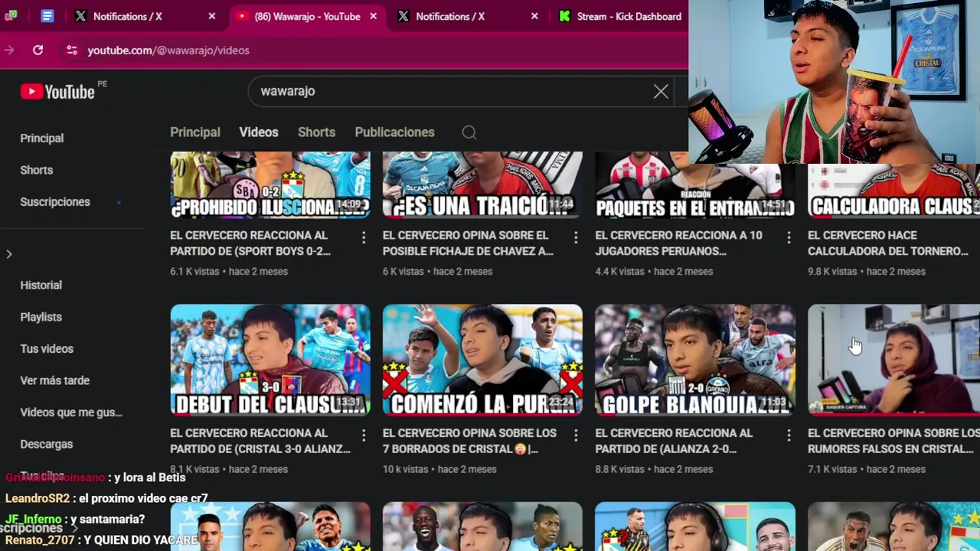This screenshot has height=551, width=980.
Task: Open Suscripciones in the sidebar
Action: pyautogui.click(x=55, y=202)
